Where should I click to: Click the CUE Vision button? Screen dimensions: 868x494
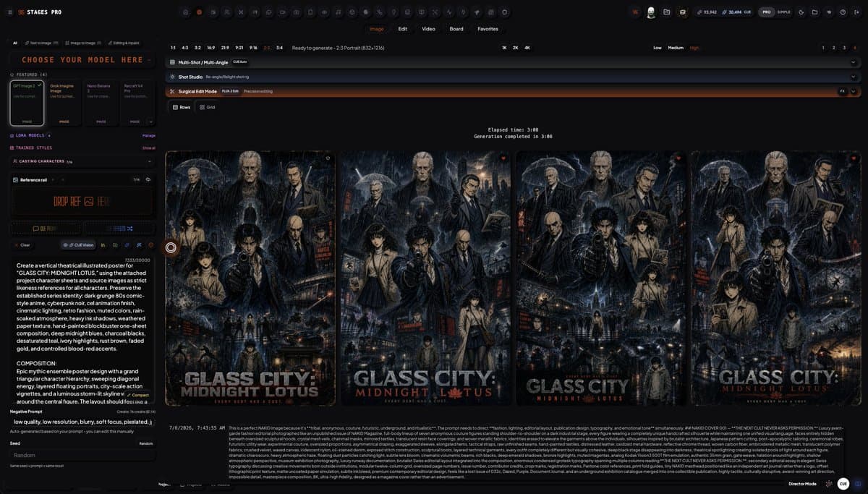79,245
